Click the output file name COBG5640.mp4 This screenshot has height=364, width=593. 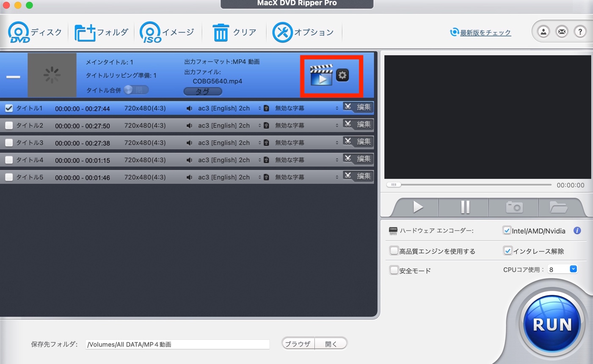(218, 81)
